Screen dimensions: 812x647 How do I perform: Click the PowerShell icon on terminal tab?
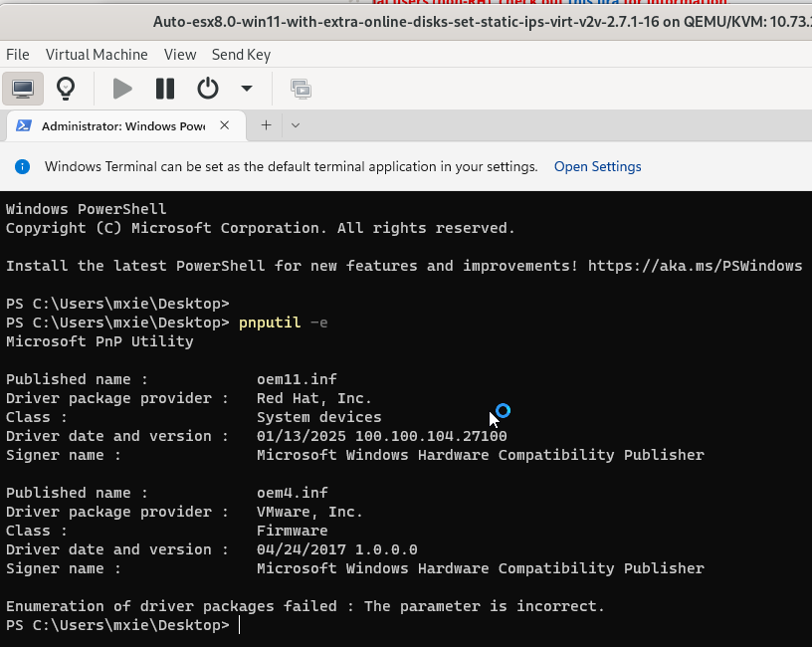click(x=24, y=126)
